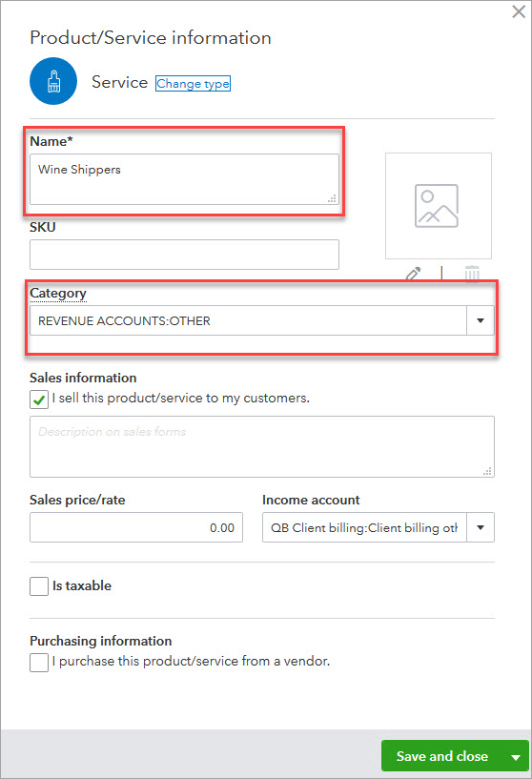
Task: Uncheck I sell this product/service to customers
Action: pos(39,400)
